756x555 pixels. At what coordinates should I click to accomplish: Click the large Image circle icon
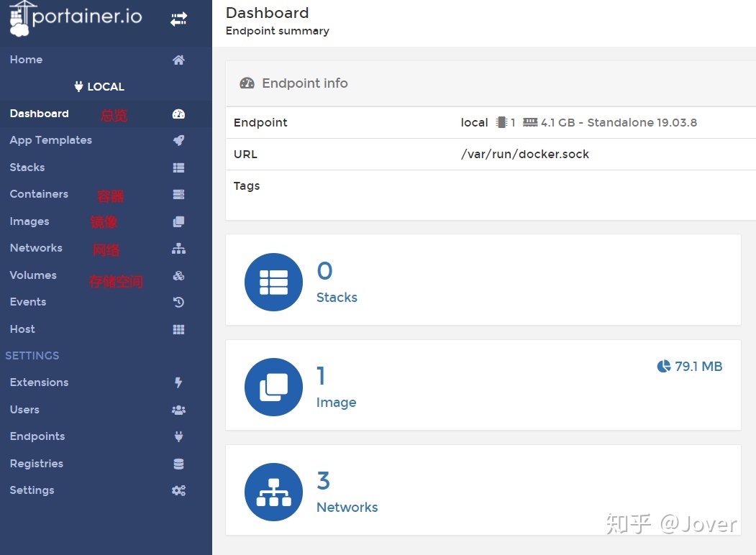tap(274, 387)
